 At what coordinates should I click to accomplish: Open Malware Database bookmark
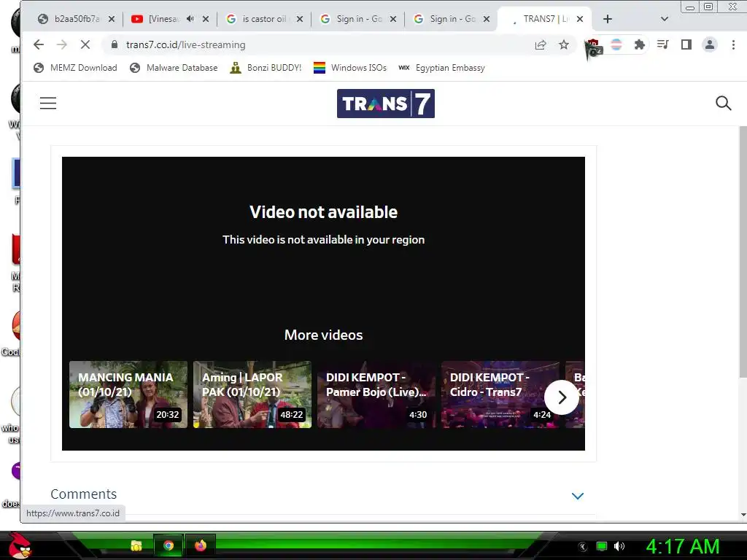click(174, 68)
